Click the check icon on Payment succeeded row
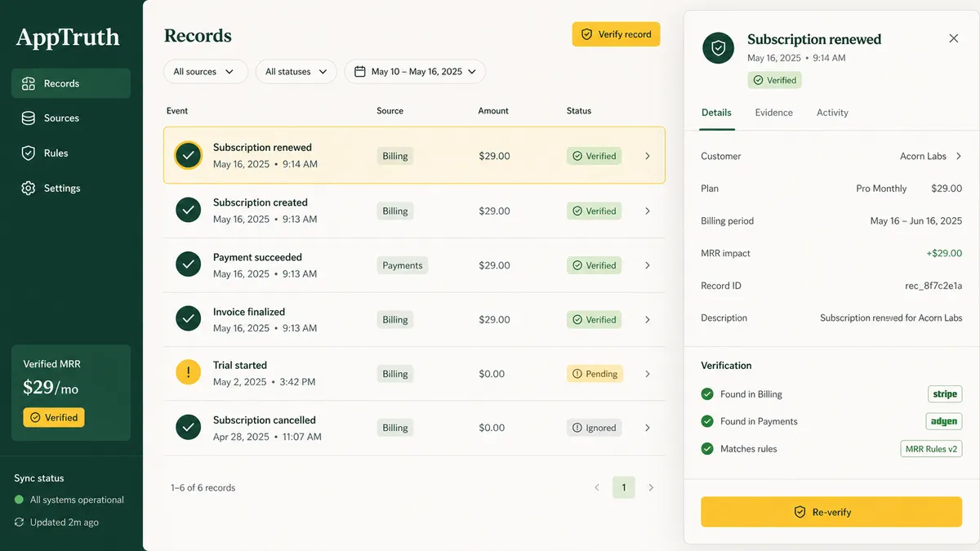The height and width of the screenshot is (551, 980). point(189,265)
